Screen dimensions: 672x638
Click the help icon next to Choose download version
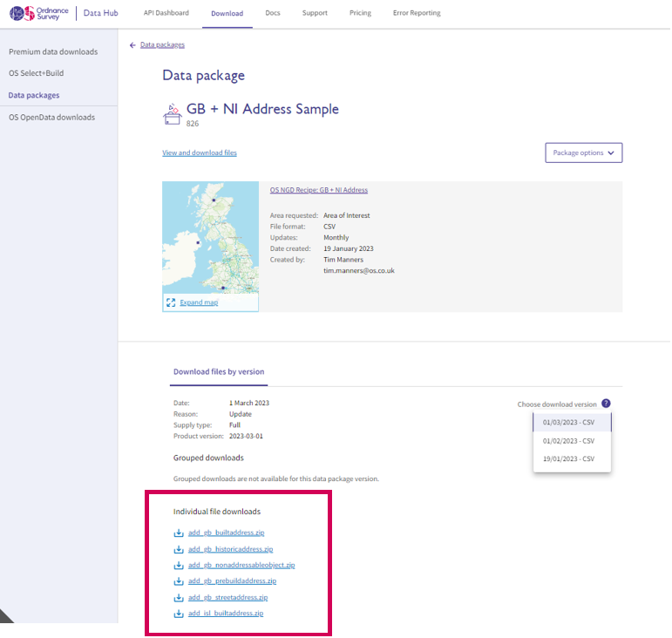point(606,404)
